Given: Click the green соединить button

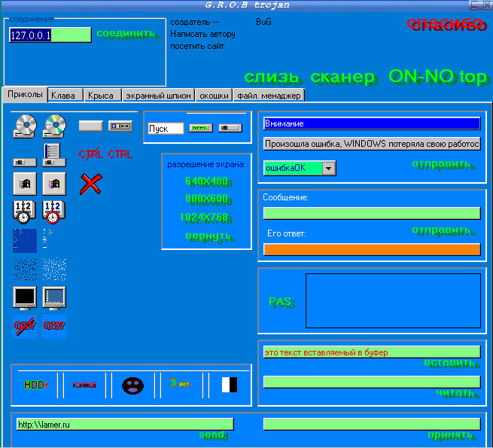Looking at the screenshot, I should (126, 34).
